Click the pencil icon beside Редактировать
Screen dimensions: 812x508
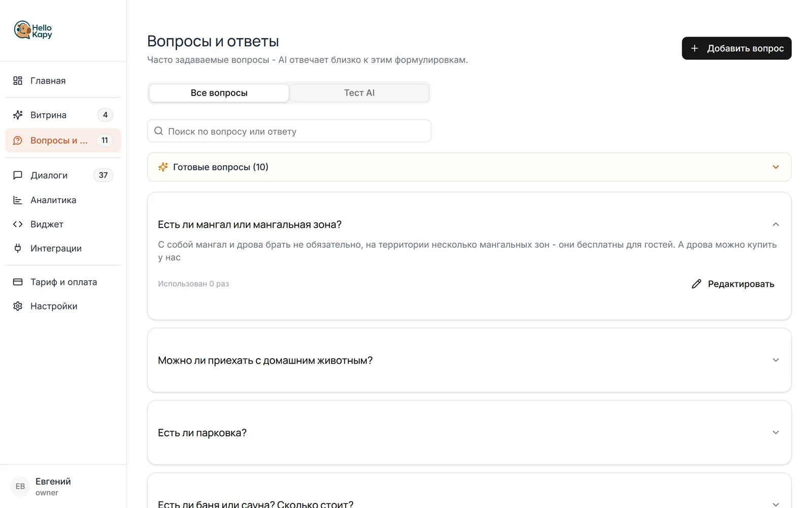[x=696, y=284]
